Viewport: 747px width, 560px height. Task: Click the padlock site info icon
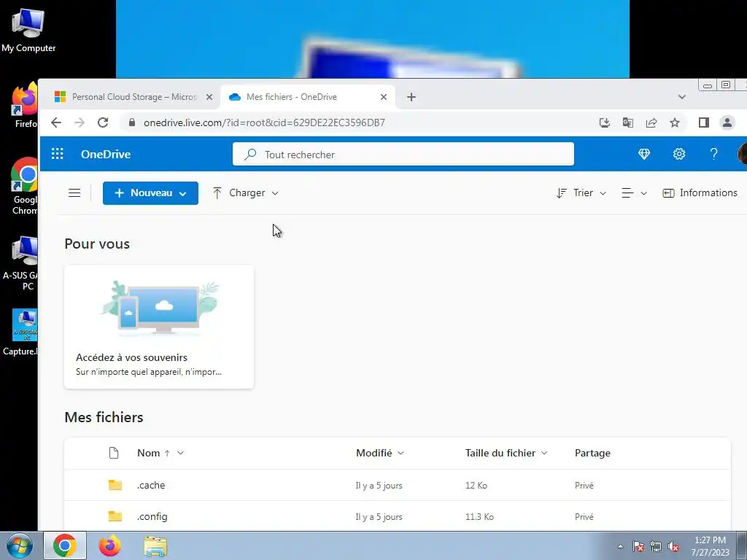point(132,122)
